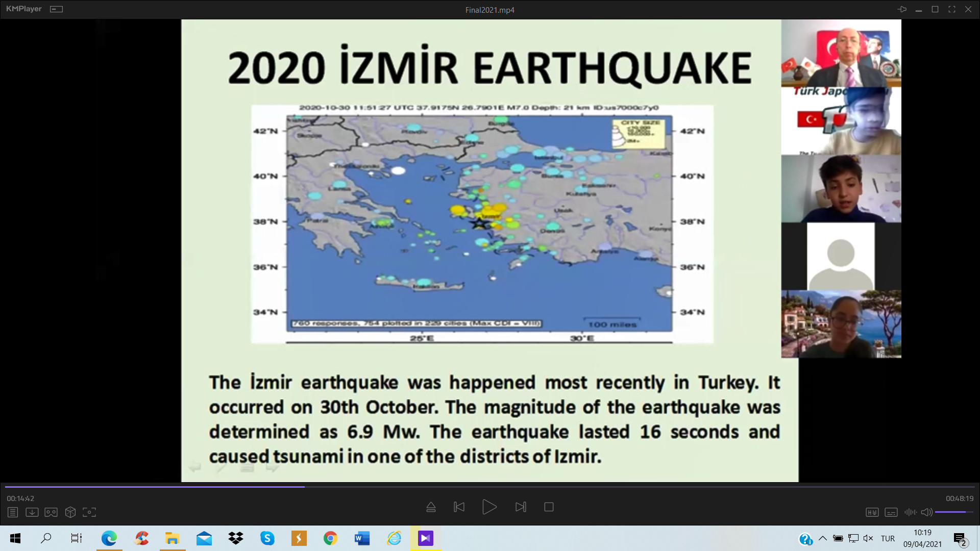Screen dimensions: 980x551
Task: Open the 3D cube settings icon
Action: point(70,512)
